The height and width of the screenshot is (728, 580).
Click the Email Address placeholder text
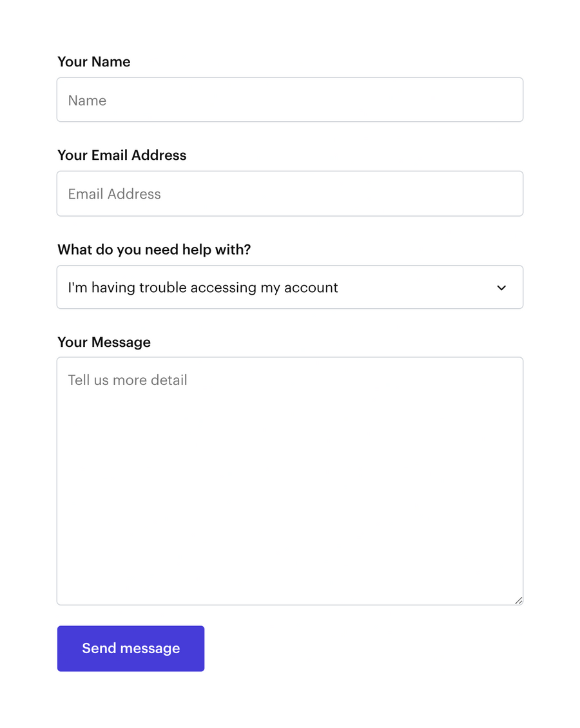pos(114,193)
